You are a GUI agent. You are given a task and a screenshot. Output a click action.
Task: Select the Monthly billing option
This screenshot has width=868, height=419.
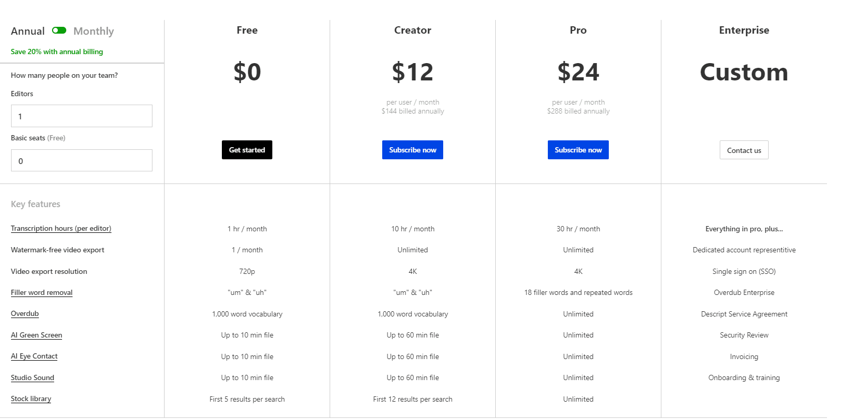(x=93, y=31)
